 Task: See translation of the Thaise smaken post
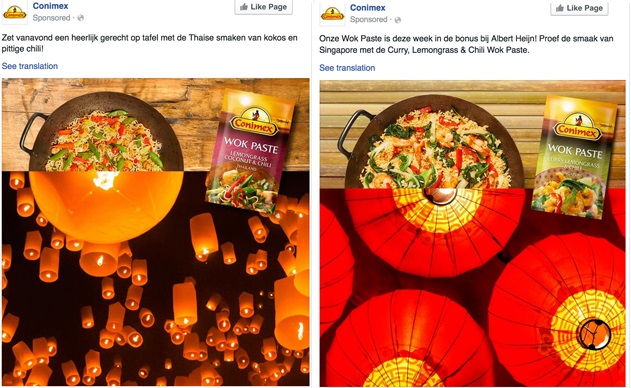(x=30, y=66)
